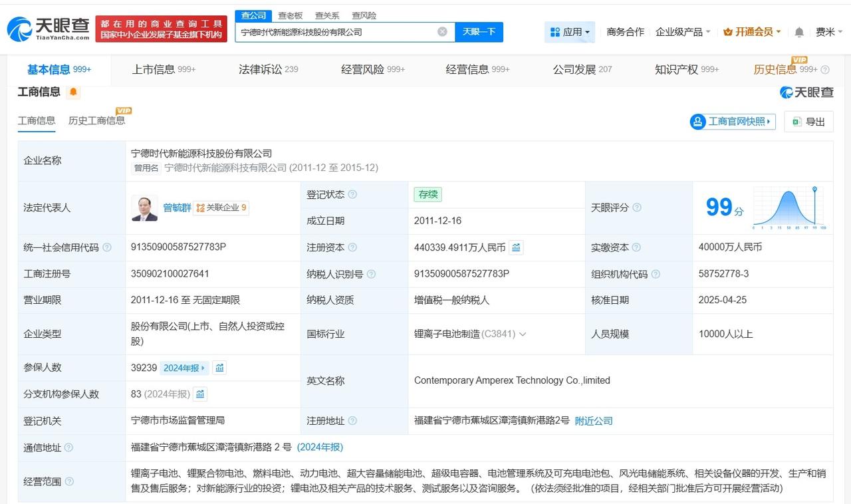The height and width of the screenshot is (504, 851).
Task: Click the orange bell next to 工商信息 heading
Action: [74, 92]
